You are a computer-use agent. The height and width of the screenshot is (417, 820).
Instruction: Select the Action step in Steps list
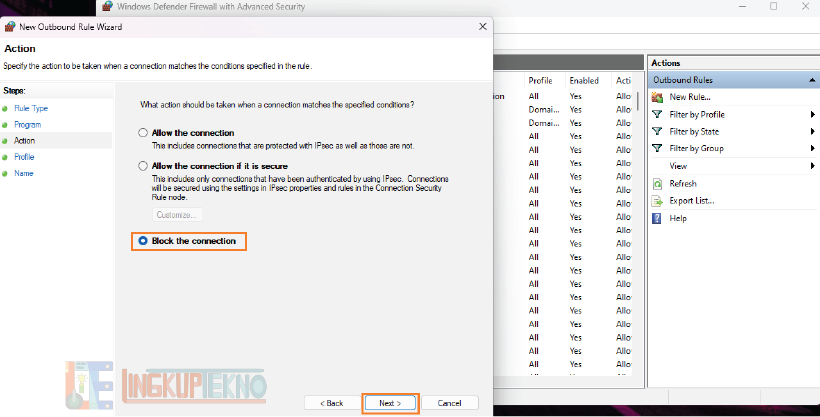coord(25,140)
